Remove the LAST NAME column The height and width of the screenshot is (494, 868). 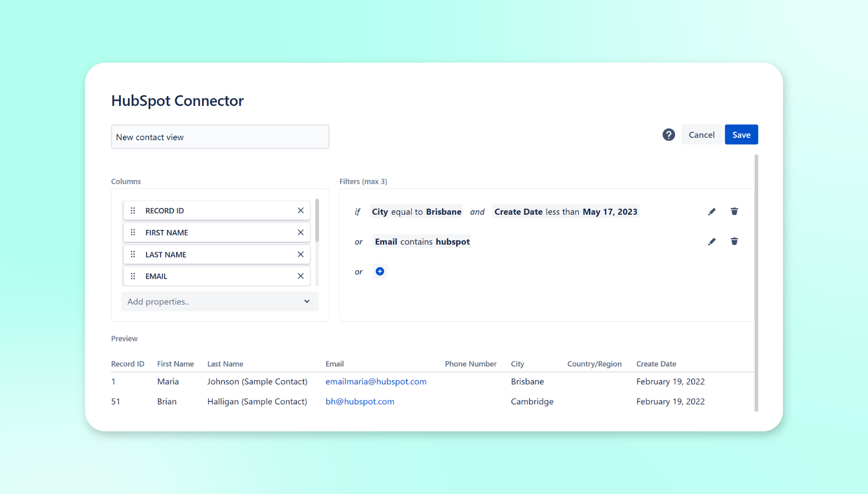click(x=301, y=254)
